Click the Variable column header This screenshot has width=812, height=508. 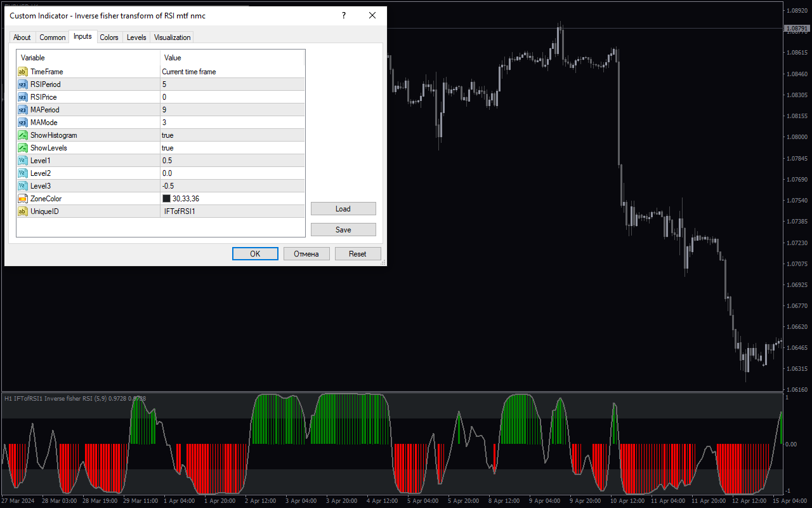[x=88, y=58]
